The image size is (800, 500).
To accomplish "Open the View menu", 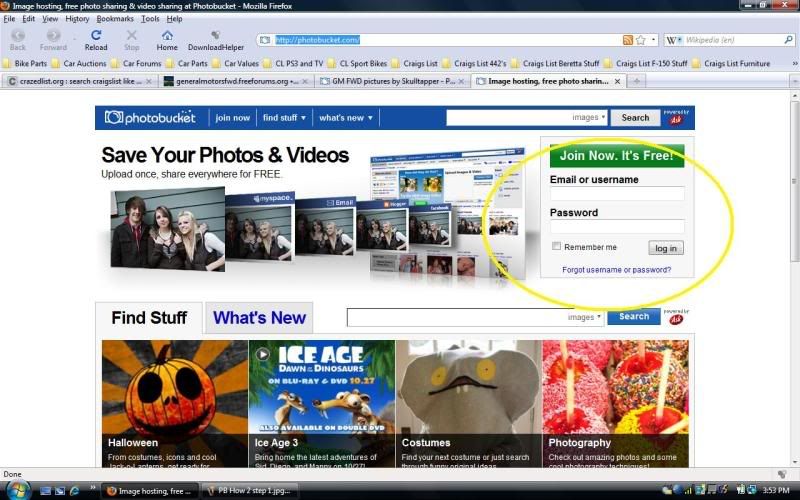I will [x=50, y=19].
